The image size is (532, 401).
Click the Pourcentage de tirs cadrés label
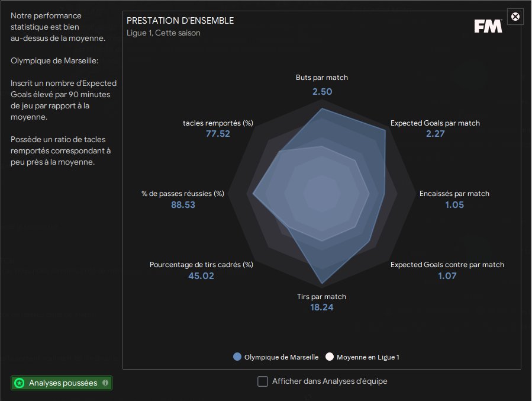(x=201, y=265)
